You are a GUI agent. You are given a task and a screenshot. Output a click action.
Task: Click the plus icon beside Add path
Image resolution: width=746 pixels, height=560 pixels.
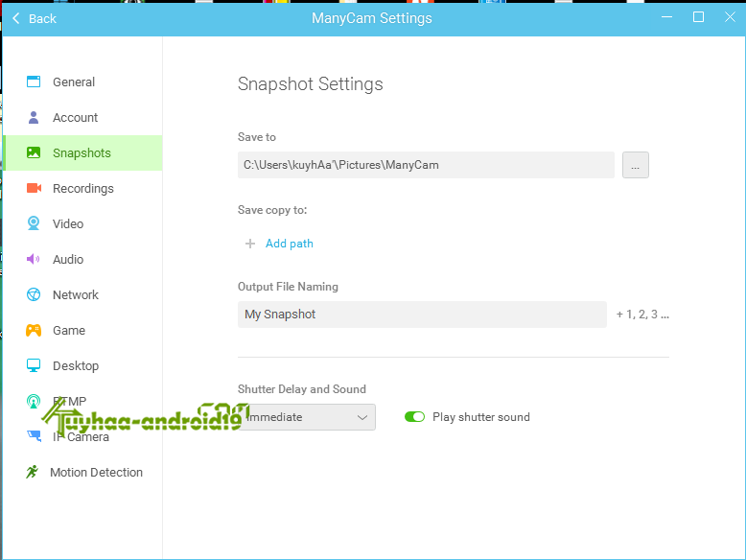[249, 244]
